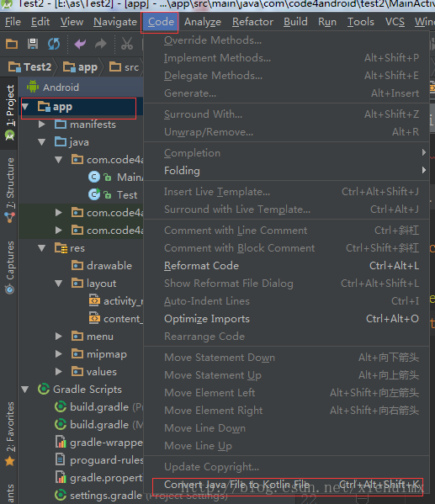Choose Generate... menu entry
Image resolution: width=435 pixels, height=504 pixels.
(x=286, y=93)
